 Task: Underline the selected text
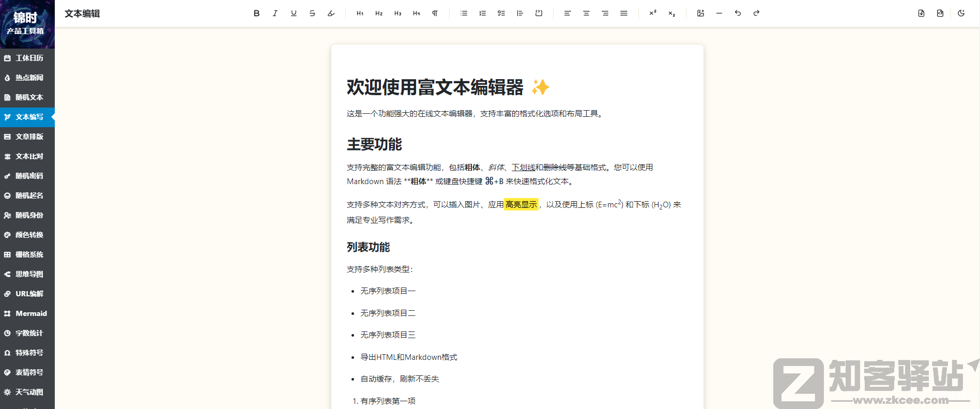click(294, 13)
